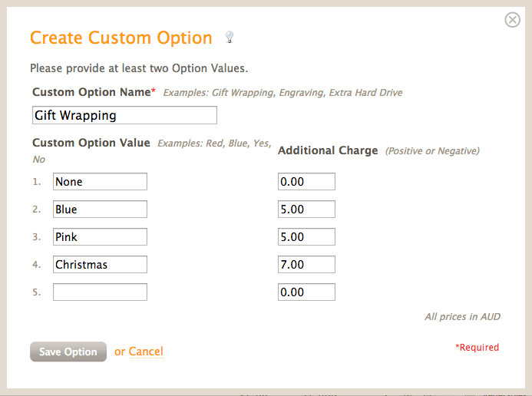Select the additional charge field for Blue
This screenshot has height=396, width=532.
point(306,210)
